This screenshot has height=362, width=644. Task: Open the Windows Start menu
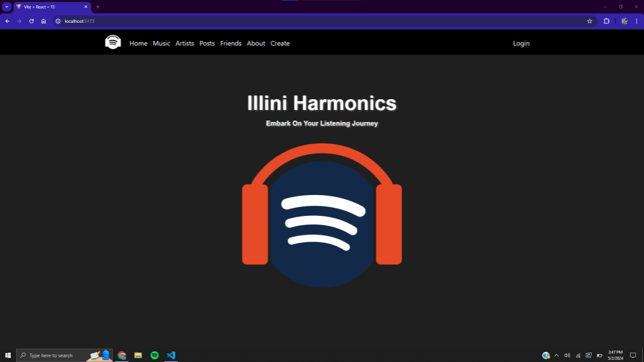click(8, 355)
